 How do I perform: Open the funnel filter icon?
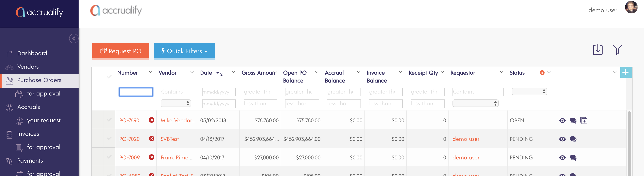pyautogui.click(x=617, y=49)
